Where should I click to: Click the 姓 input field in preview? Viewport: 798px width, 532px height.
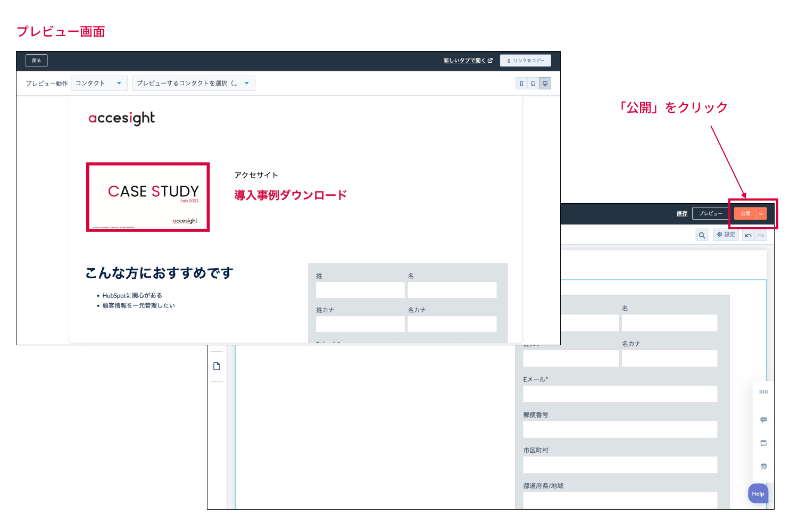tap(360, 290)
